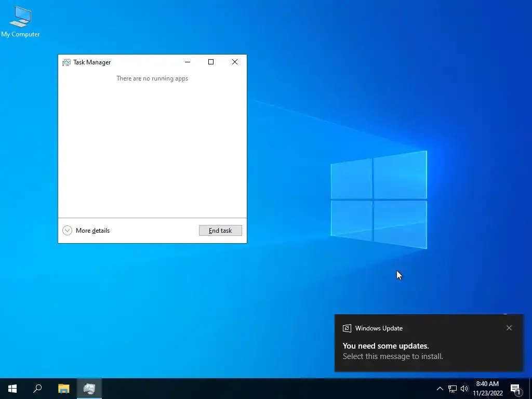Show hidden system tray icons
This screenshot has height=399, width=532.
tap(440, 389)
